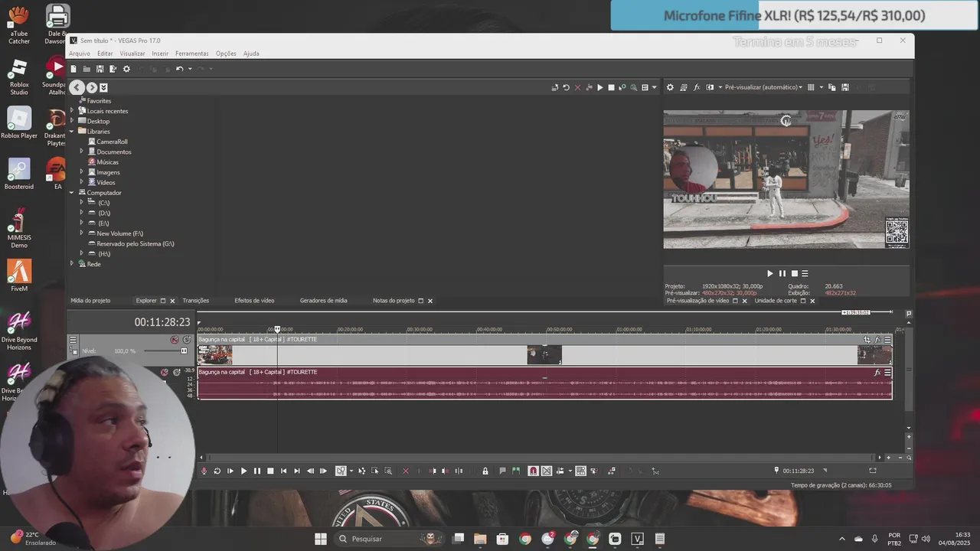
Task: Copy snapshot to clipboard in preview
Action: pyautogui.click(x=832, y=87)
